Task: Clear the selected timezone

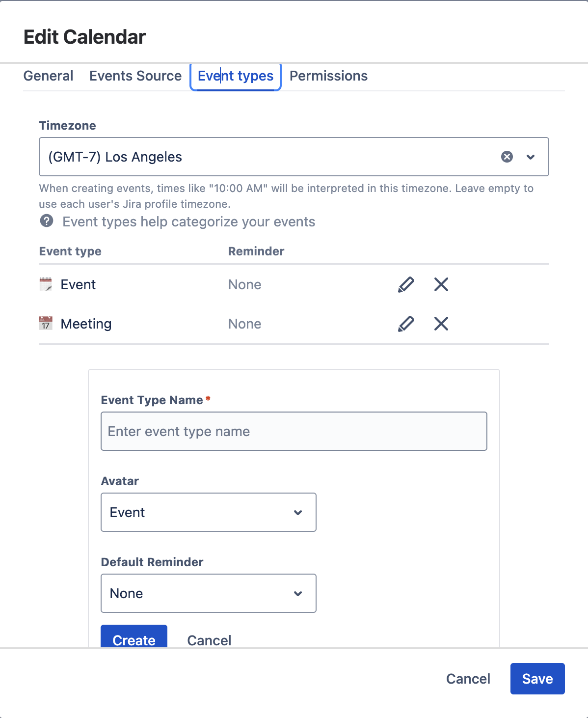Action: 507,157
